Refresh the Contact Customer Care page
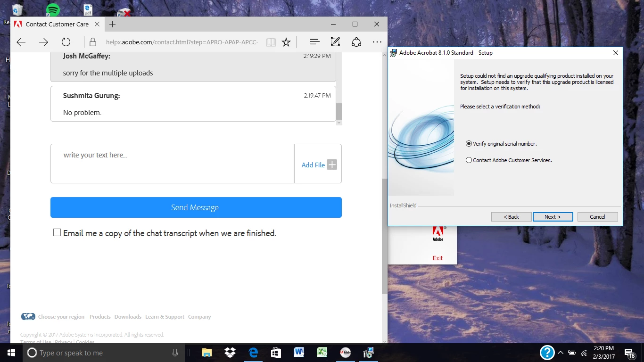644x362 pixels. click(66, 42)
